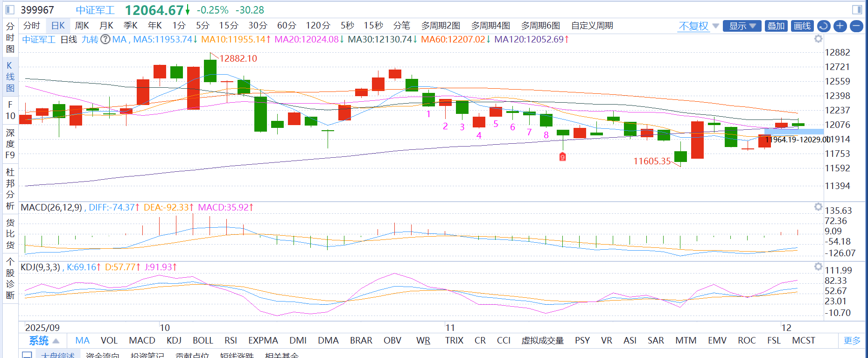Viewport: 868px width, 358px height.
Task: Select the MA indicator tab
Action: tap(83, 341)
